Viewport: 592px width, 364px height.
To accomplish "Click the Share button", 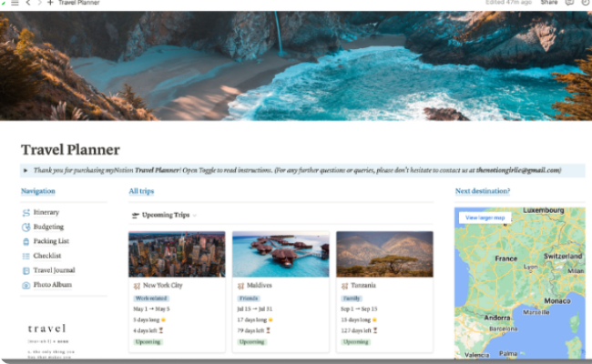I will point(548,3).
